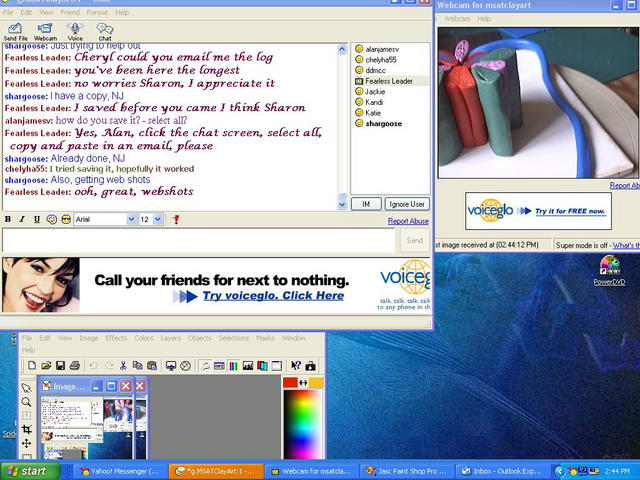
Task: Click the Ignore User button
Action: click(407, 204)
